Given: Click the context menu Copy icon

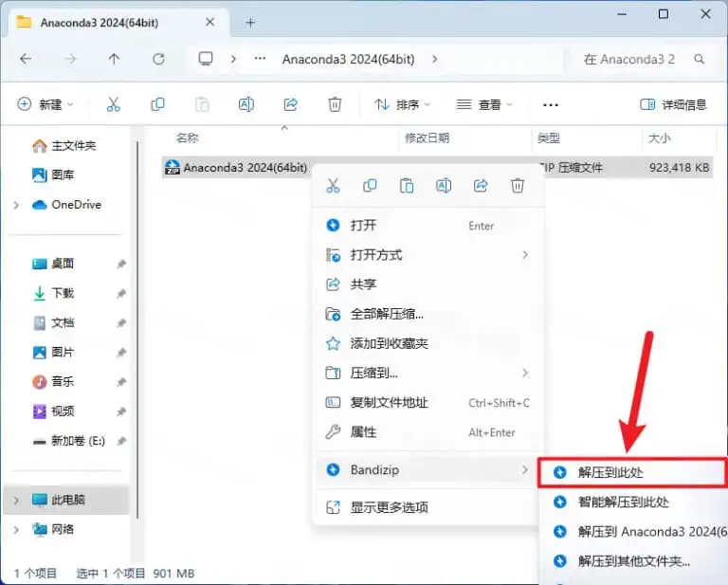Looking at the screenshot, I should tap(370, 186).
